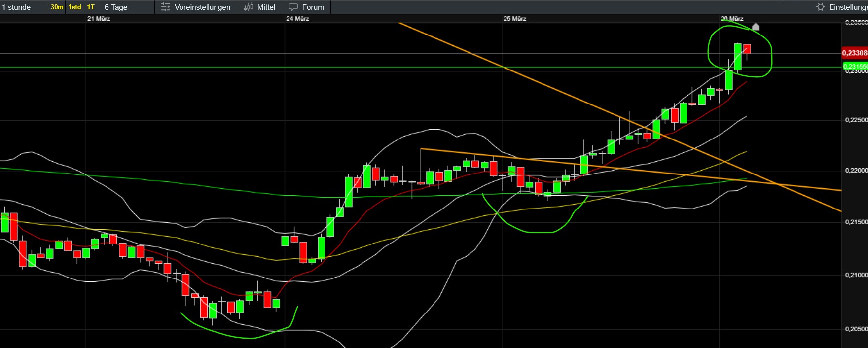Screen dimensions: 868x348
Task: Open Einstellungen via the gear icon
Action: [820, 7]
